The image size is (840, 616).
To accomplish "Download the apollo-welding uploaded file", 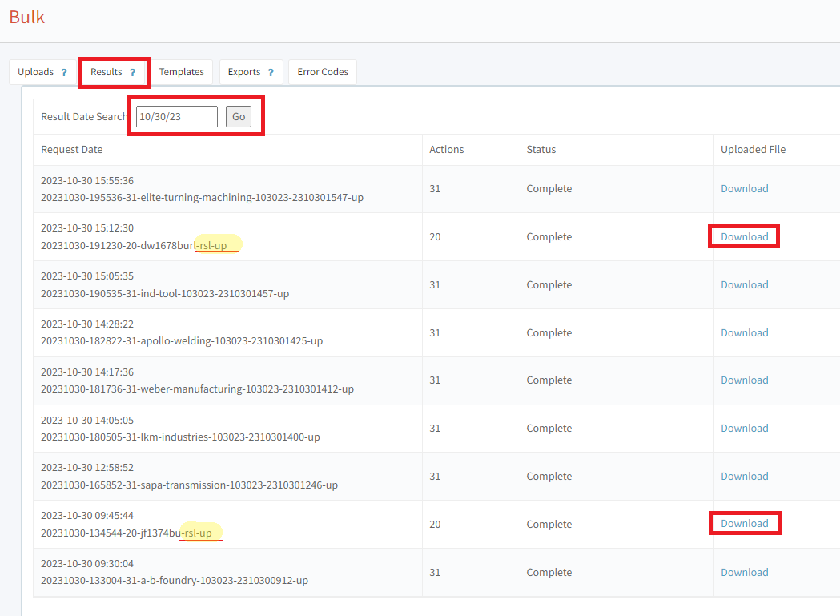I will tap(744, 333).
